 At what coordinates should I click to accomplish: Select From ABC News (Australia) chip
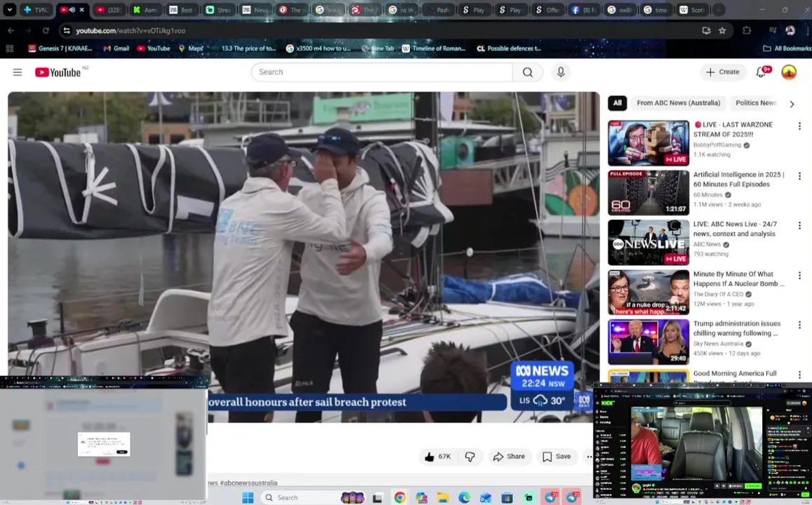pyautogui.click(x=679, y=103)
